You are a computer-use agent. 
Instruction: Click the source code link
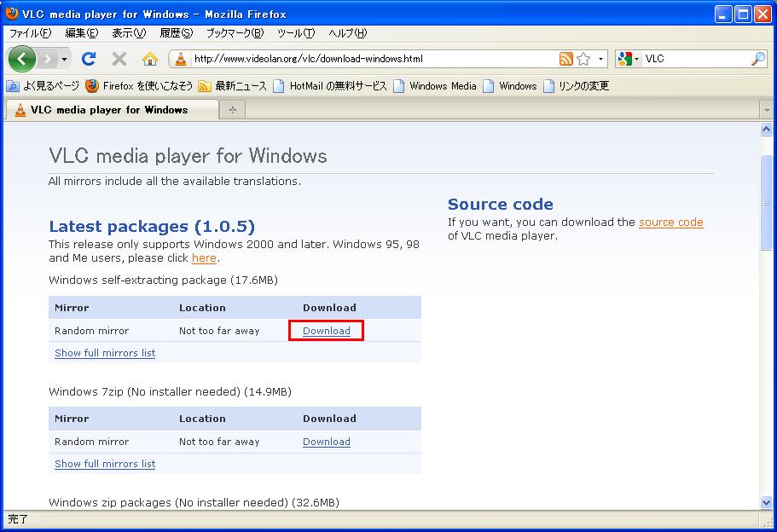click(x=671, y=223)
